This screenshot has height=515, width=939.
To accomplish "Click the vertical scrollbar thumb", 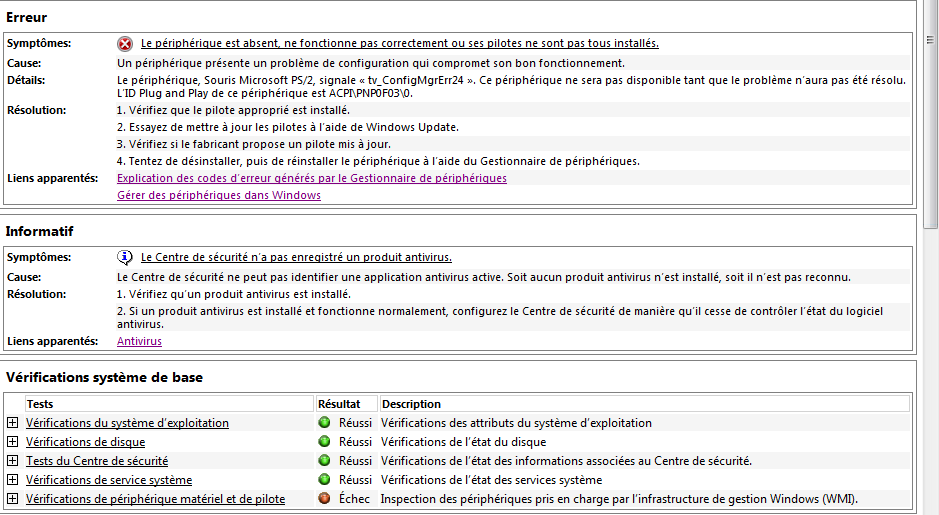I will point(930,114).
